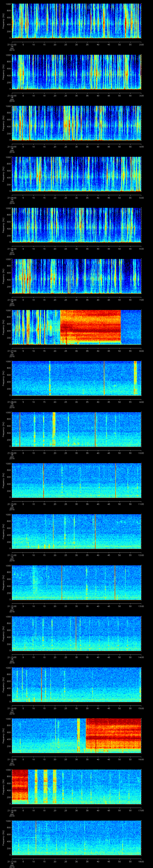Select the 21:05:00 time axis label
153x868 pixels.
tap(12, 249)
